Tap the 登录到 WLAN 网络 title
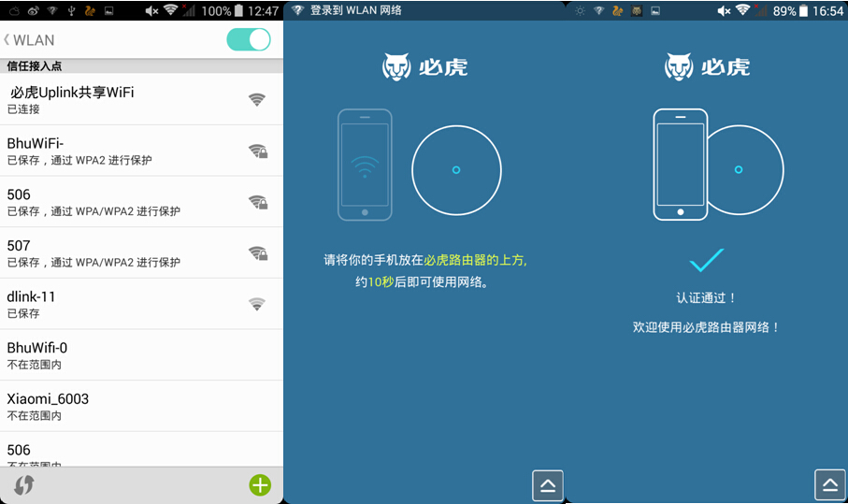The image size is (848, 504). tap(356, 10)
